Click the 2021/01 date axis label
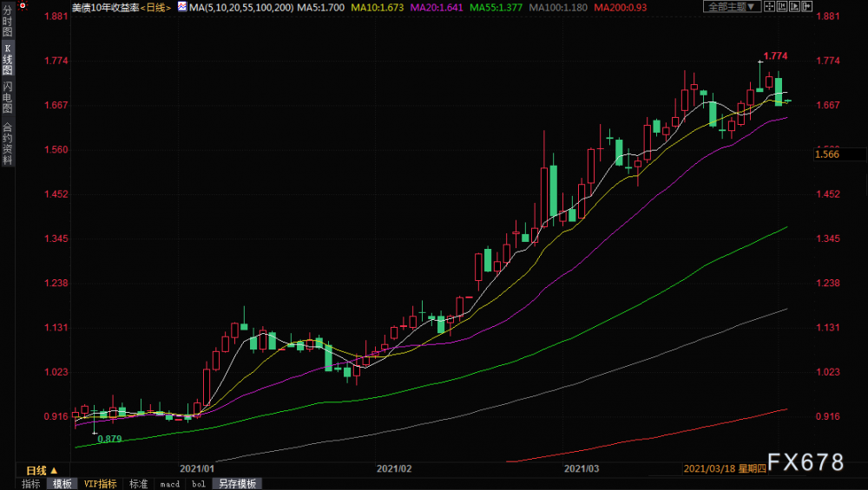 click(197, 468)
